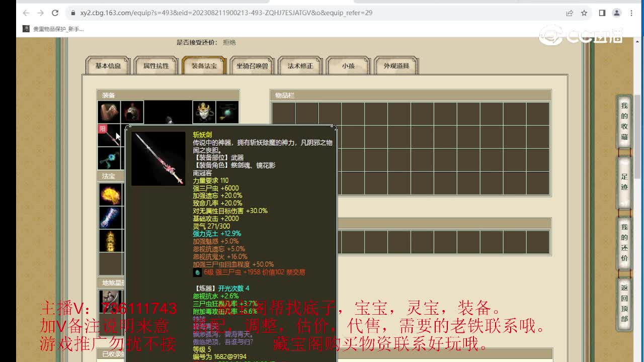Viewport: 644px width, 362px height.
Task: Click the 基础攻击 +2000 line
Action: 216,218
